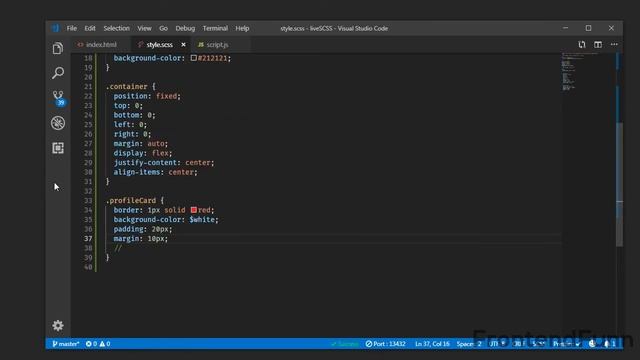Click the VS Code logo in title bar
Image resolution: width=640 pixels, height=360 pixels.
[x=56, y=28]
